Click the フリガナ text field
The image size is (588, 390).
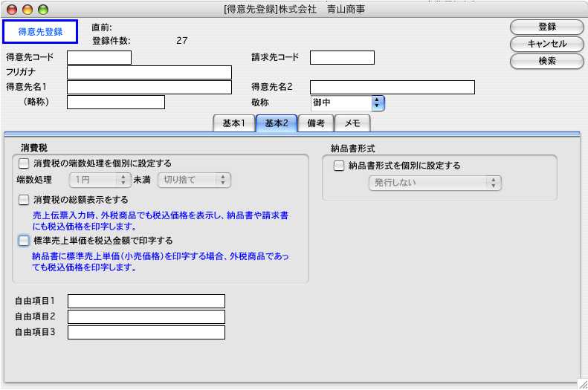coord(149,73)
